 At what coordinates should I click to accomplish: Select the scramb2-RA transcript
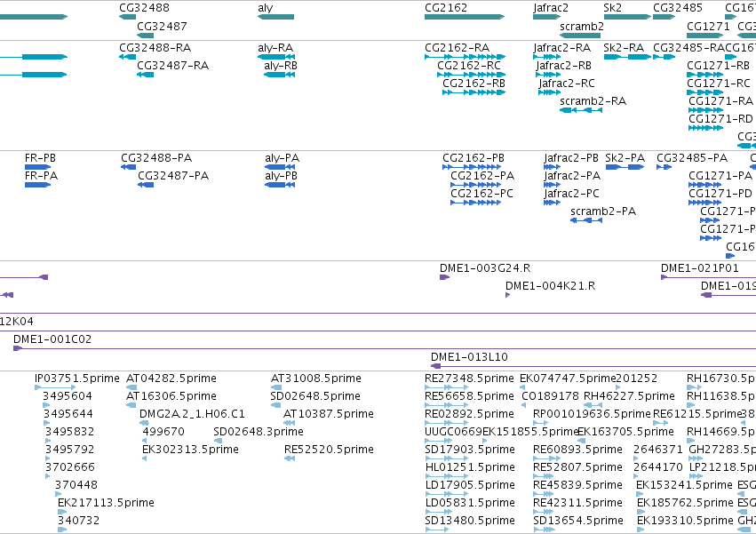581,110
